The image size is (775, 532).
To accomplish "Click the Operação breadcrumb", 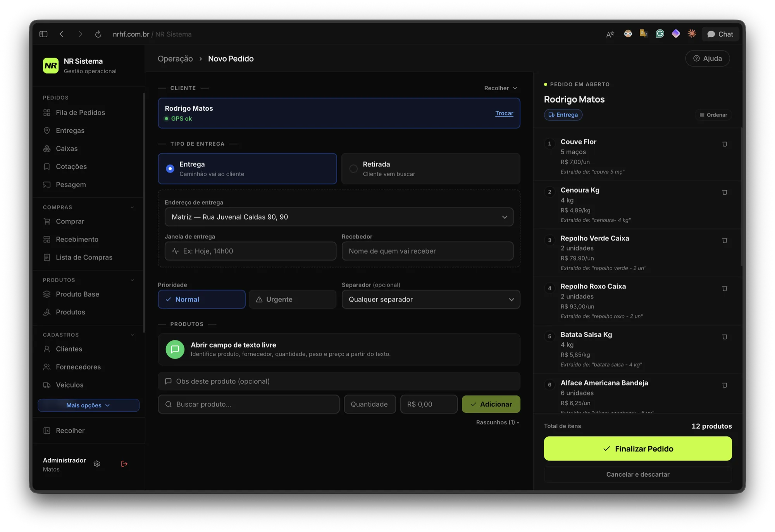I will 175,59.
